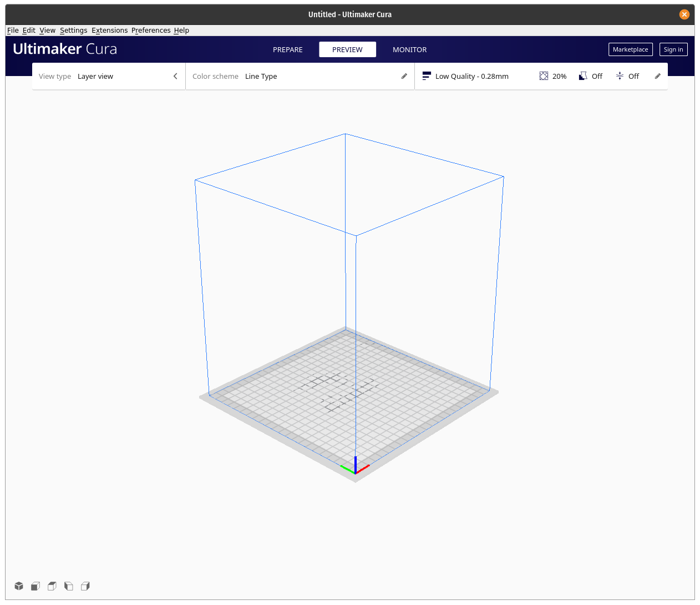Click the 20% infill value text
This screenshot has height=605, width=700.
(559, 77)
